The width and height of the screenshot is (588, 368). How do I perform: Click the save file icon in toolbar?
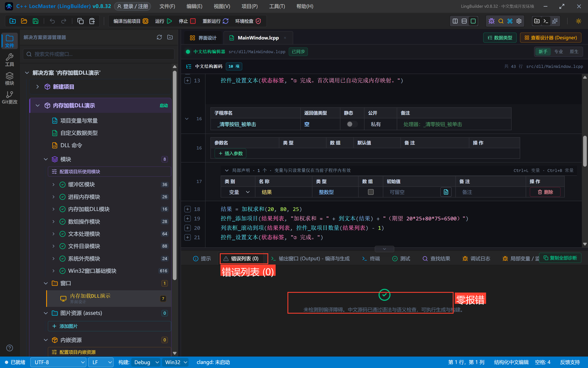[x=36, y=21]
